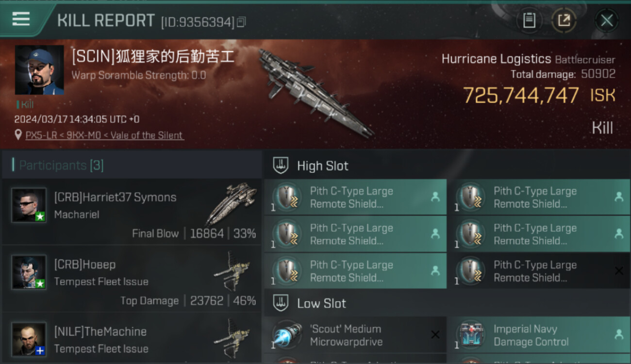Open Новер pilot portrait
This screenshot has height=364, width=631.
click(x=29, y=272)
